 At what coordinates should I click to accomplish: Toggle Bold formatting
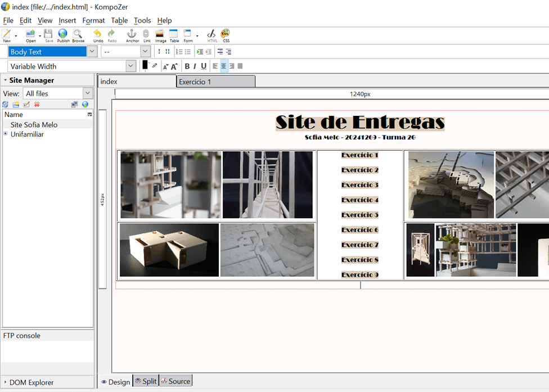coord(187,66)
